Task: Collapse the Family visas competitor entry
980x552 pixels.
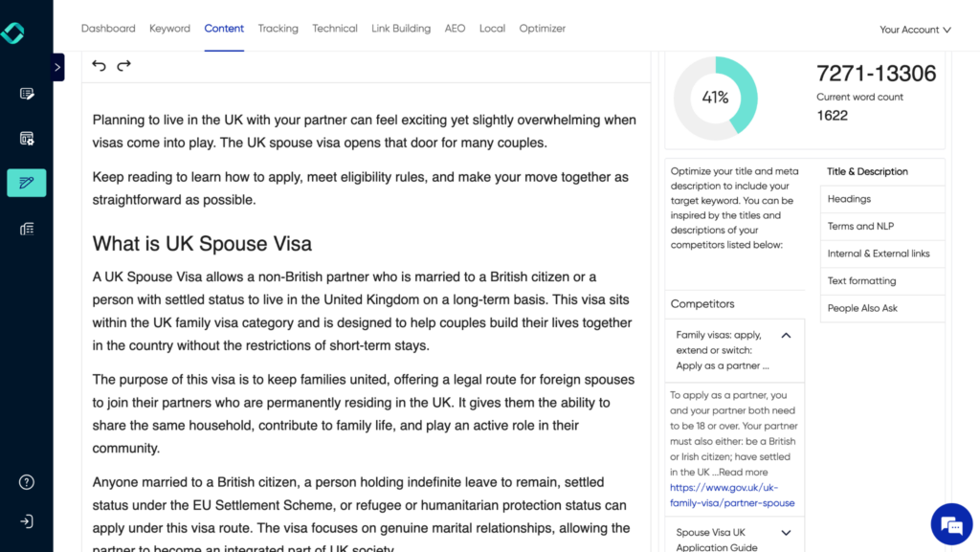Action: coord(786,336)
